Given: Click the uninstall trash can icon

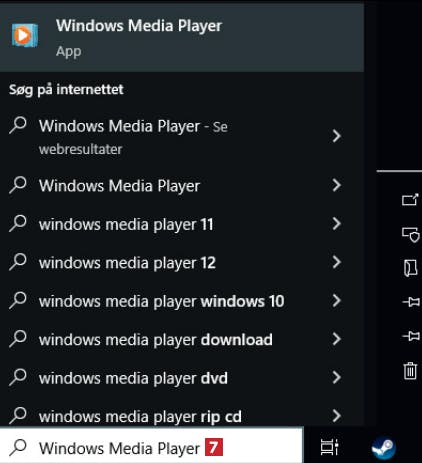Looking at the screenshot, I should click(x=410, y=371).
